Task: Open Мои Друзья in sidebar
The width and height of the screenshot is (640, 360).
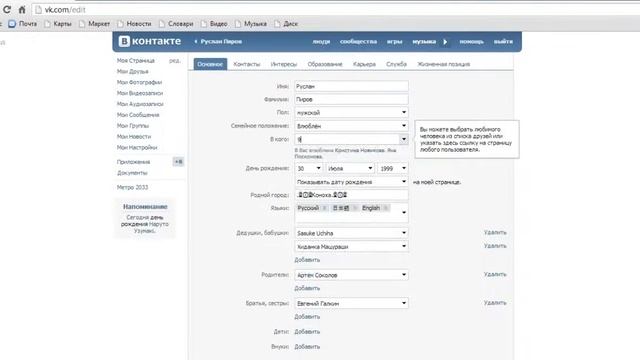Action: (133, 71)
